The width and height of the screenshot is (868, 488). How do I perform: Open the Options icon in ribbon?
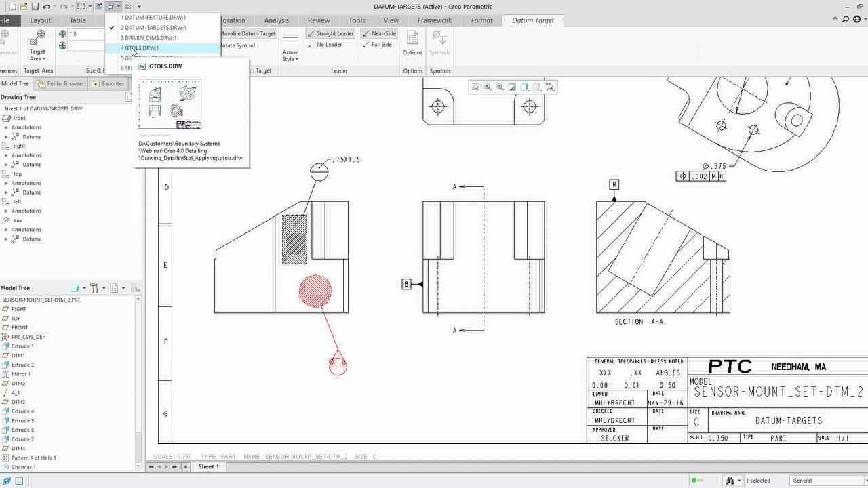coord(412,43)
